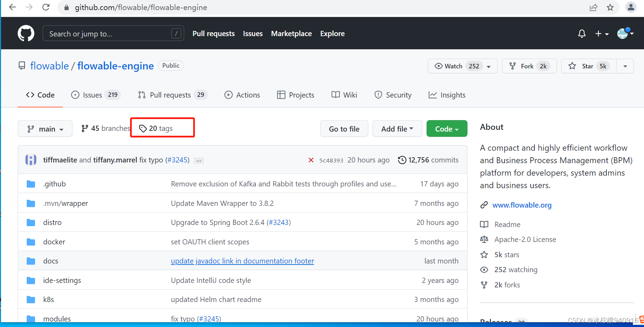Go to GitHub home via Octocat logo
Viewport: 644px width, 327px height.
pyautogui.click(x=26, y=33)
